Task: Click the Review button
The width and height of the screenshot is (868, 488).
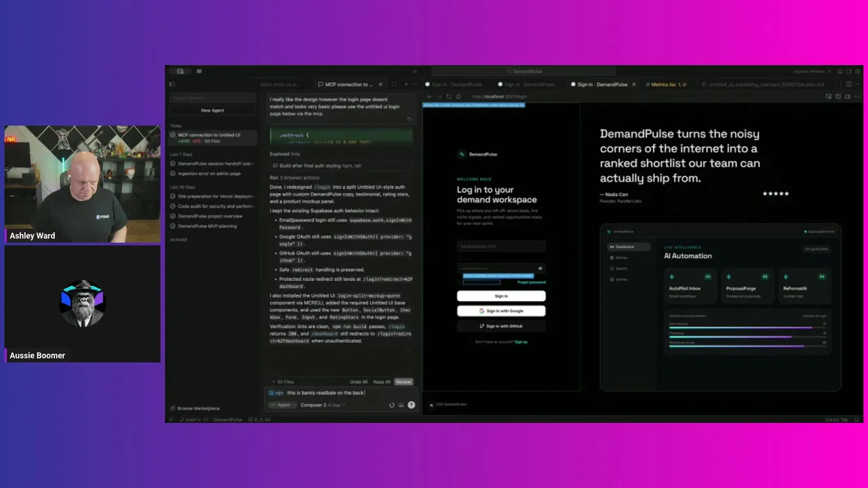Action: point(403,382)
